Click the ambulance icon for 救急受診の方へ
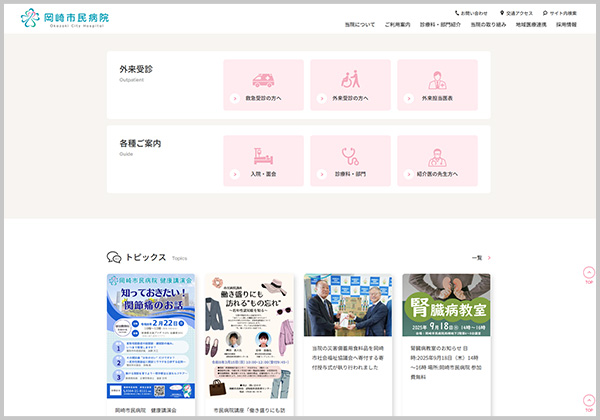The width and height of the screenshot is (600, 420). (x=263, y=79)
